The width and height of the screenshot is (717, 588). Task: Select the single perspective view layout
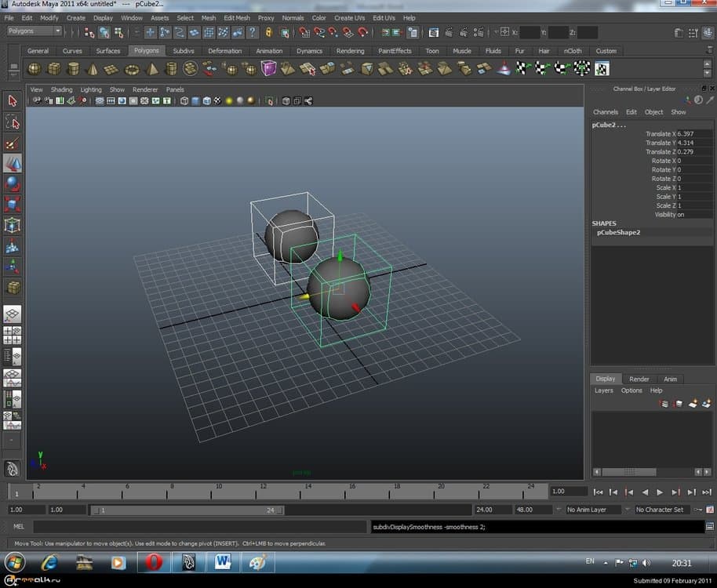[x=13, y=314]
